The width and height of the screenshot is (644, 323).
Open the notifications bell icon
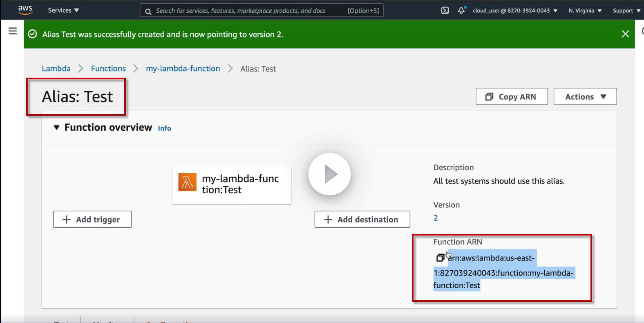point(461,11)
